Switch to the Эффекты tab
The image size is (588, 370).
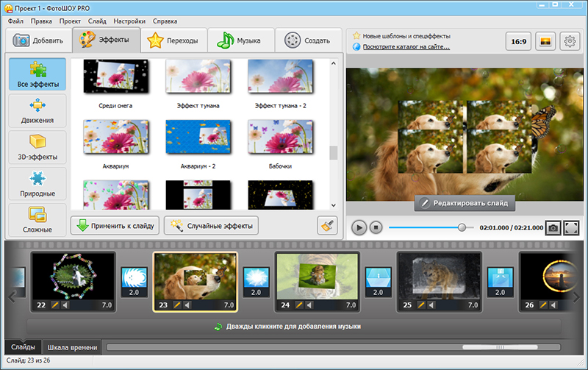(x=107, y=40)
